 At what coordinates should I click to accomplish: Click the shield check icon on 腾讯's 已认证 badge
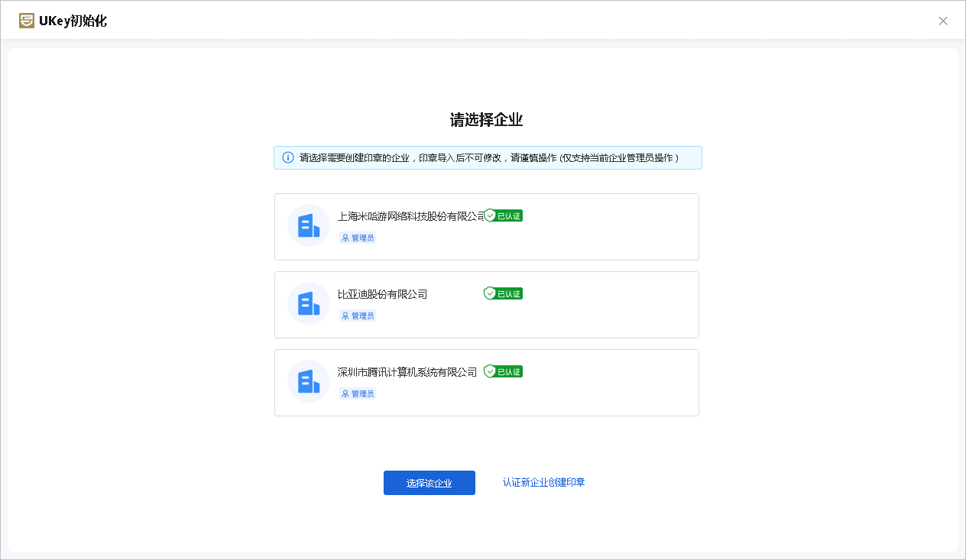point(488,371)
